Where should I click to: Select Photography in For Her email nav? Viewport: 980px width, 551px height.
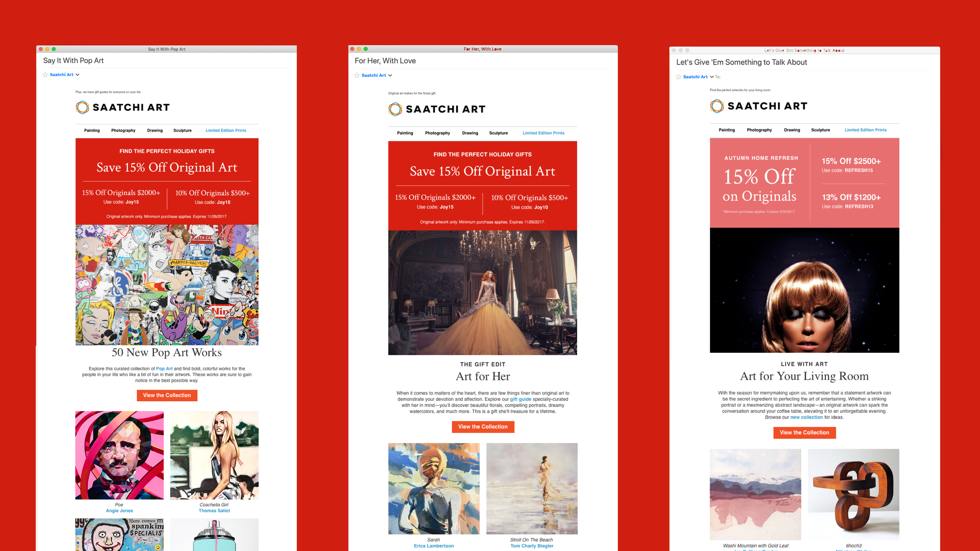pos(437,133)
